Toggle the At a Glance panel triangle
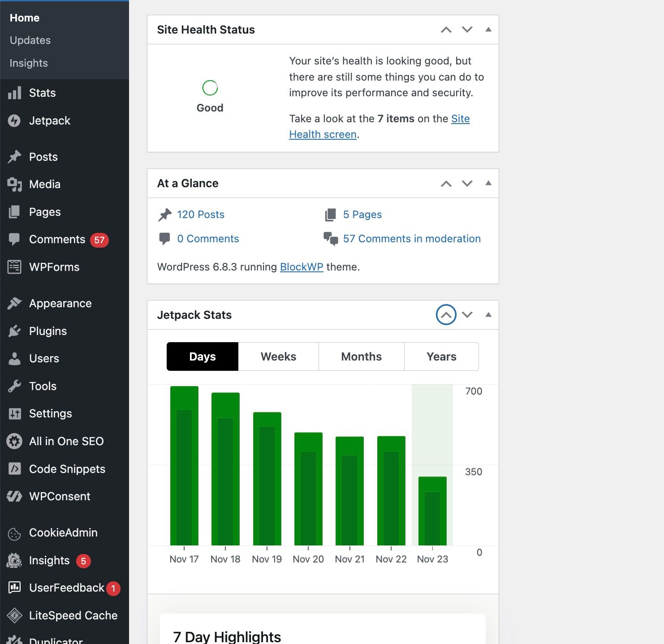 point(488,183)
